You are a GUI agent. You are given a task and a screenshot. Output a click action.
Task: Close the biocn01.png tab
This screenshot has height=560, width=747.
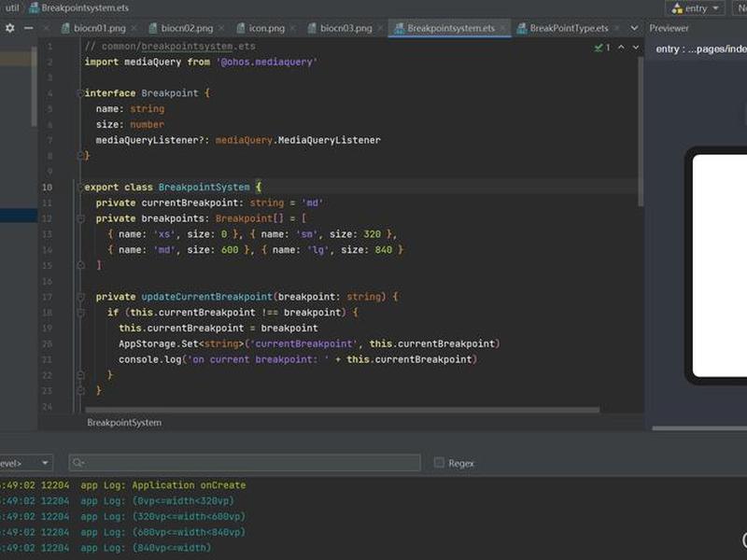point(134,29)
